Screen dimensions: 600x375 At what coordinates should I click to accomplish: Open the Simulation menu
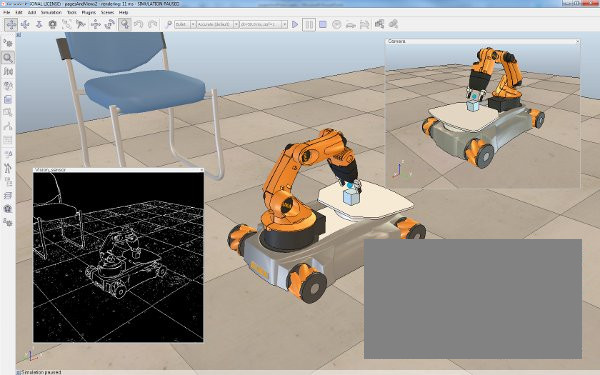pyautogui.click(x=51, y=13)
